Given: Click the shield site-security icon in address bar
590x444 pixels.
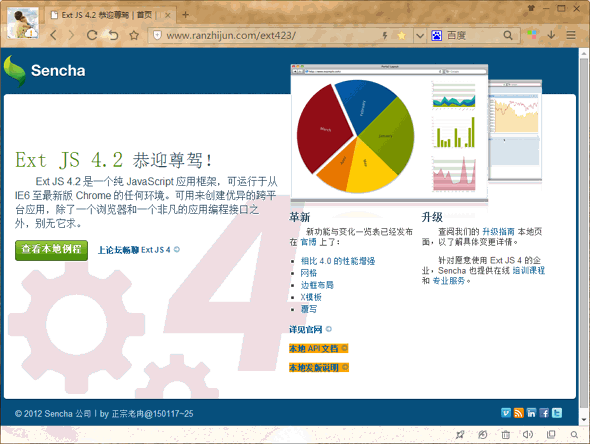Looking at the screenshot, I should [x=157, y=35].
